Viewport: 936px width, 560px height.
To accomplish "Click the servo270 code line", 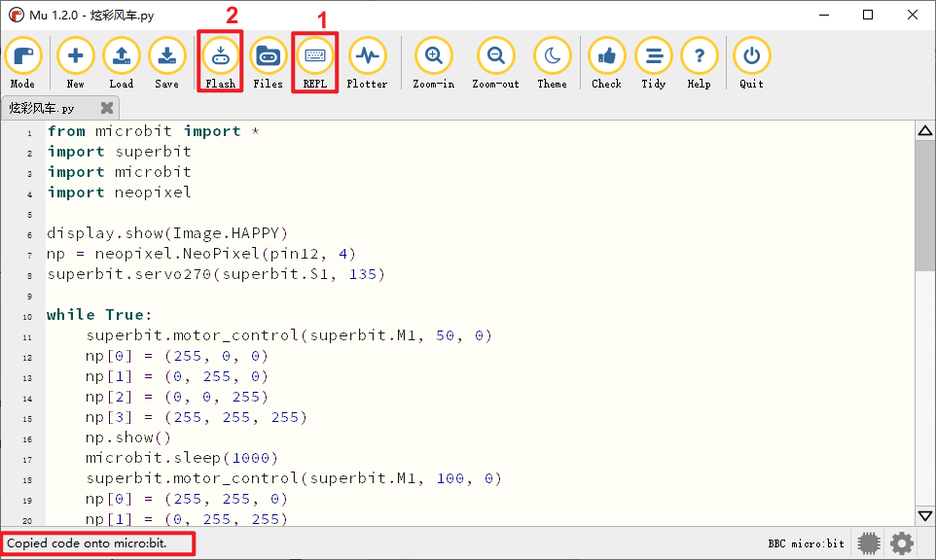I will click(x=217, y=274).
